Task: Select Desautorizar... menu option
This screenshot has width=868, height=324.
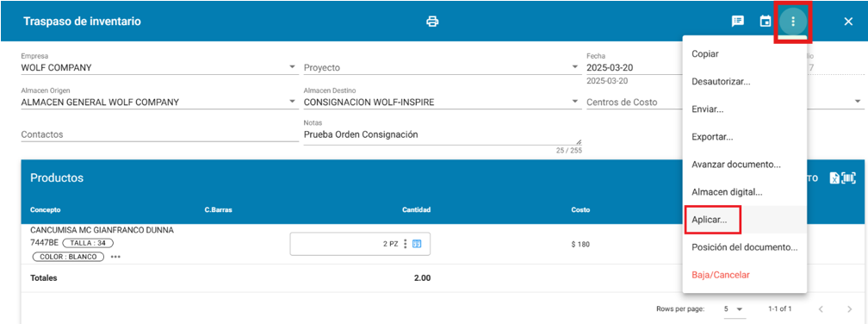Action: [x=745, y=81]
